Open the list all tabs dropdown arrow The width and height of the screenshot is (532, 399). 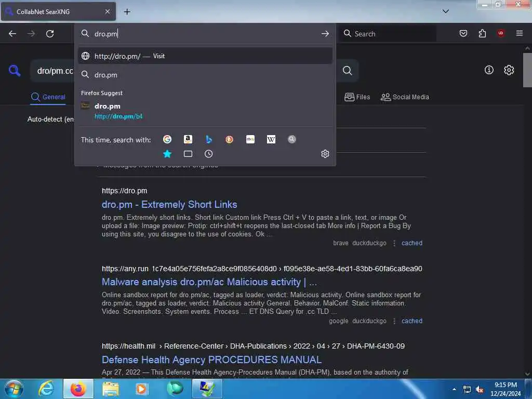446,11
